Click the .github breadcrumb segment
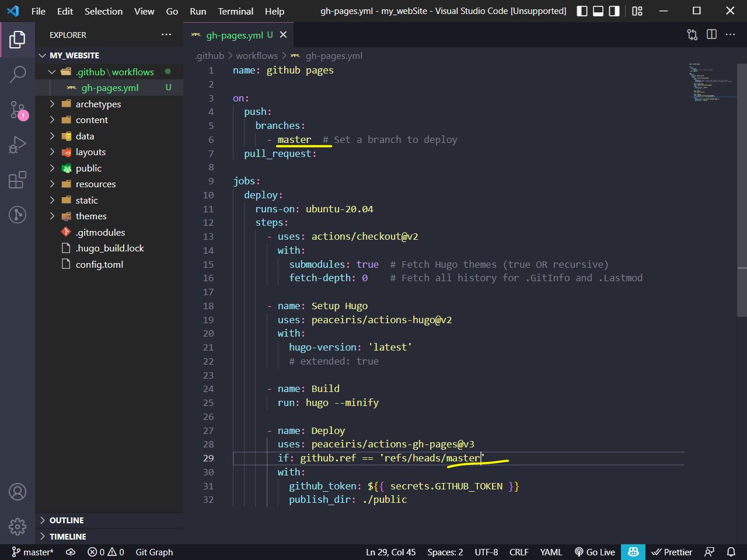The width and height of the screenshot is (747, 560). pyautogui.click(x=210, y=56)
